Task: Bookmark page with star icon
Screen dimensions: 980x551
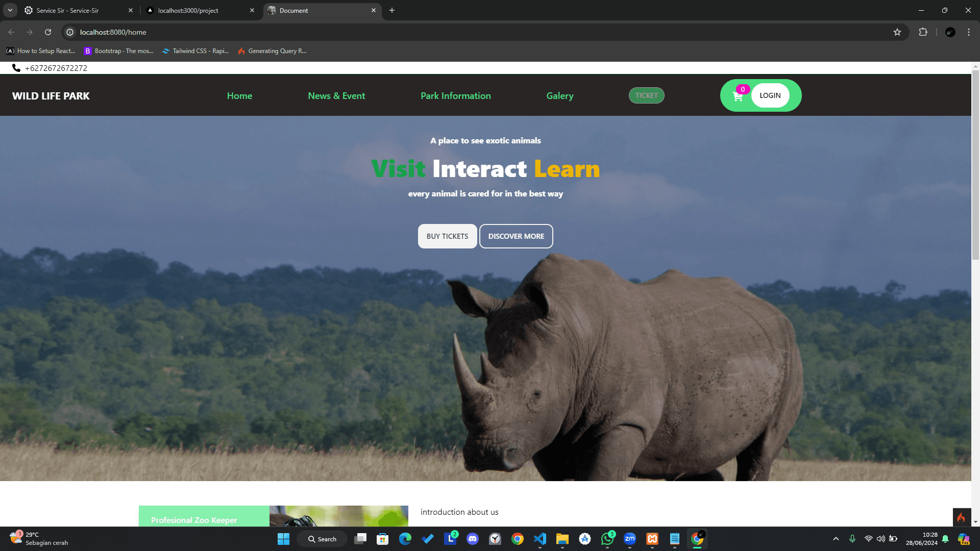Action: (897, 32)
